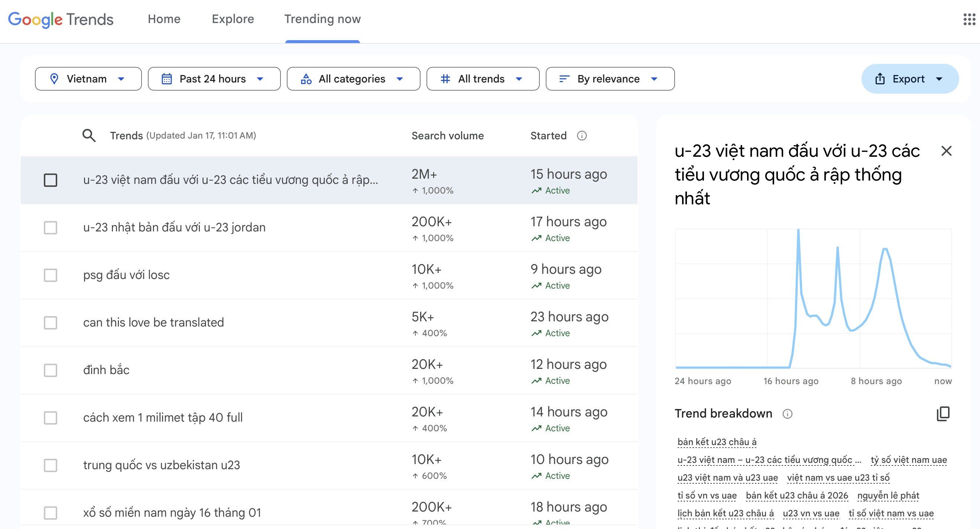
Task: Click the copy icon next to Trend breakdown
Action: tap(944, 414)
